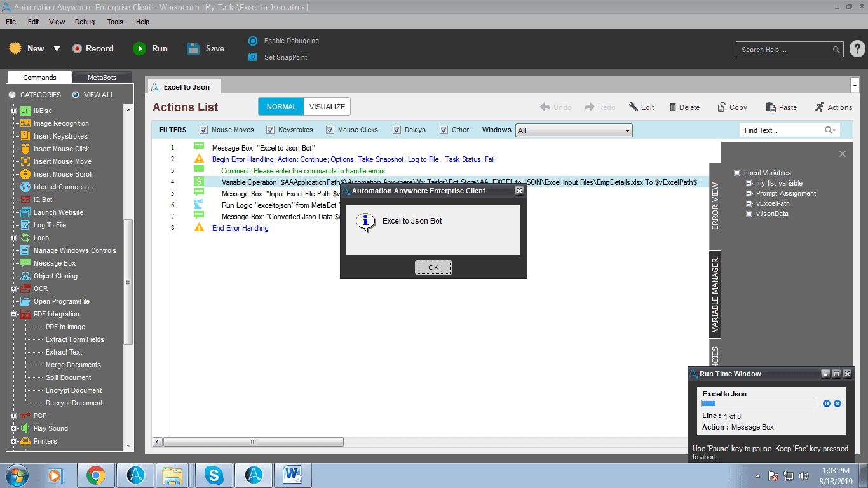Viewport: 868px width, 488px height.
Task: Click the Find Text input field
Action: 789,130
